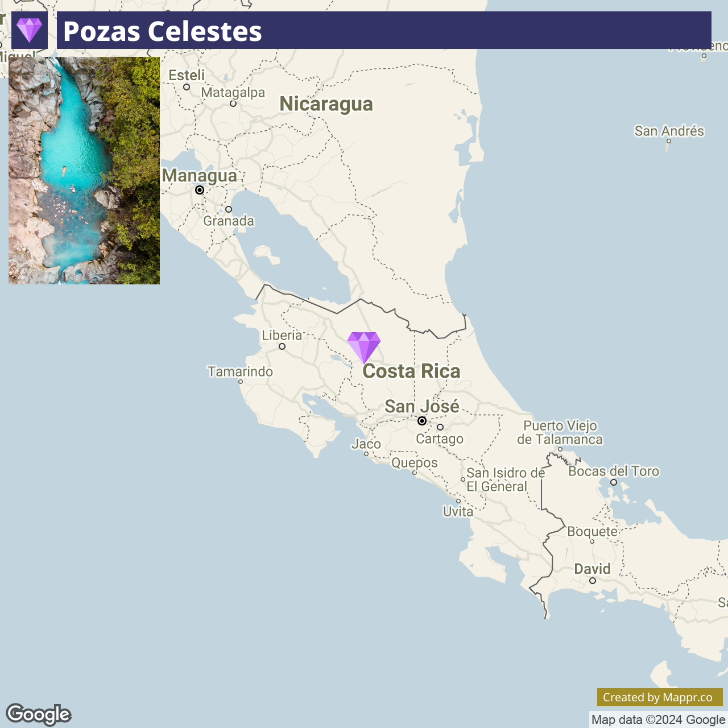Click the Bocas del Toro marker
Image resolution: width=728 pixels, height=728 pixels.
614,482
